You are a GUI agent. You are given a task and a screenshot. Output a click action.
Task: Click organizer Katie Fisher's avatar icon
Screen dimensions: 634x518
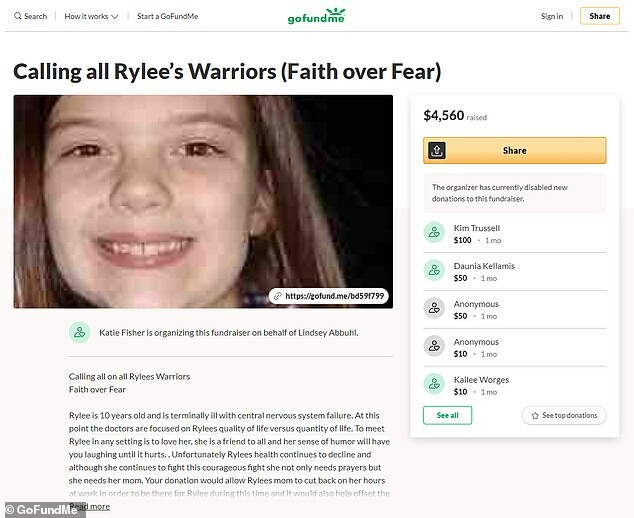coord(80,332)
